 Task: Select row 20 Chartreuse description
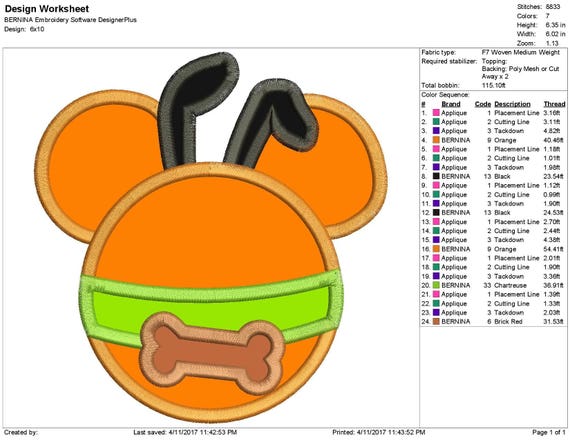(510, 285)
